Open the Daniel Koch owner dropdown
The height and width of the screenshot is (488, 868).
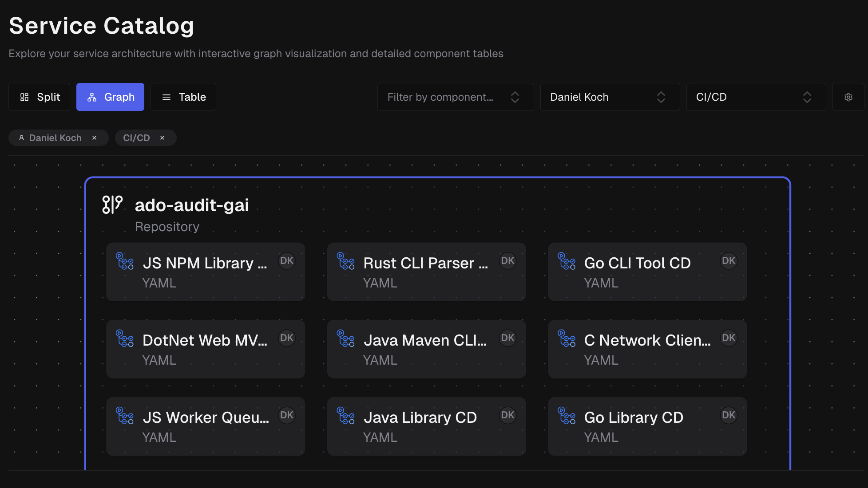click(610, 97)
